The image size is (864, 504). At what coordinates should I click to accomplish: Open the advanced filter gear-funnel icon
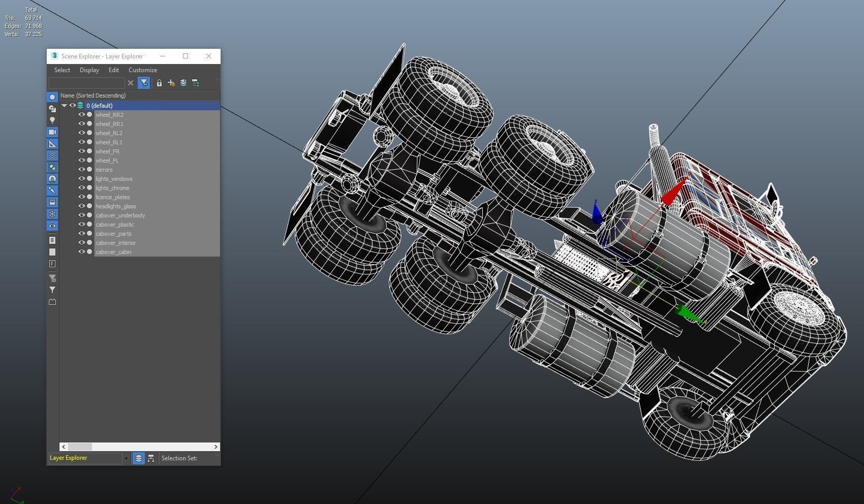pos(52,278)
